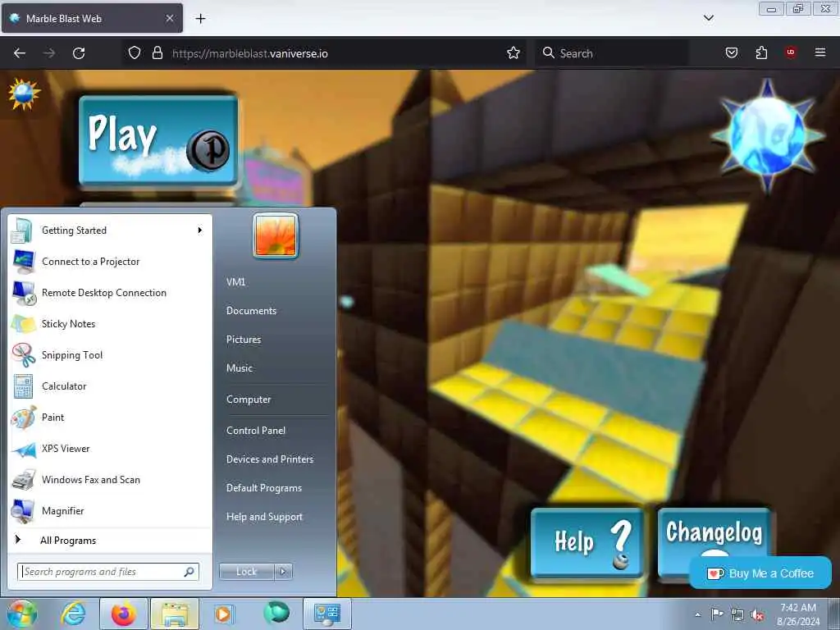
Task: Expand the shutdown options arrow beside Lock
Action: [x=283, y=572]
